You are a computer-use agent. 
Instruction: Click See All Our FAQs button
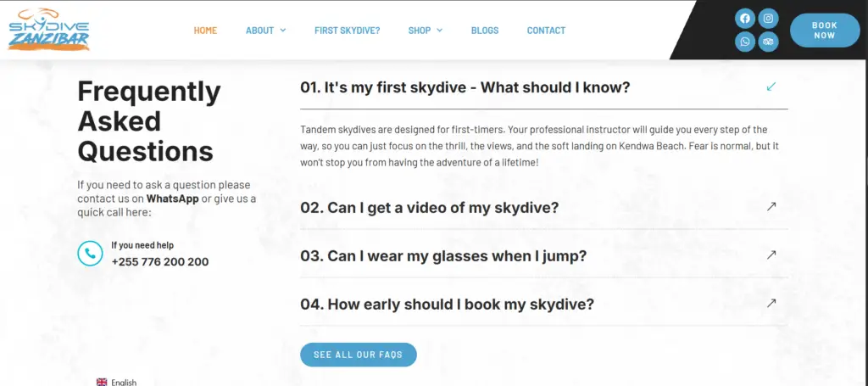[x=359, y=355]
